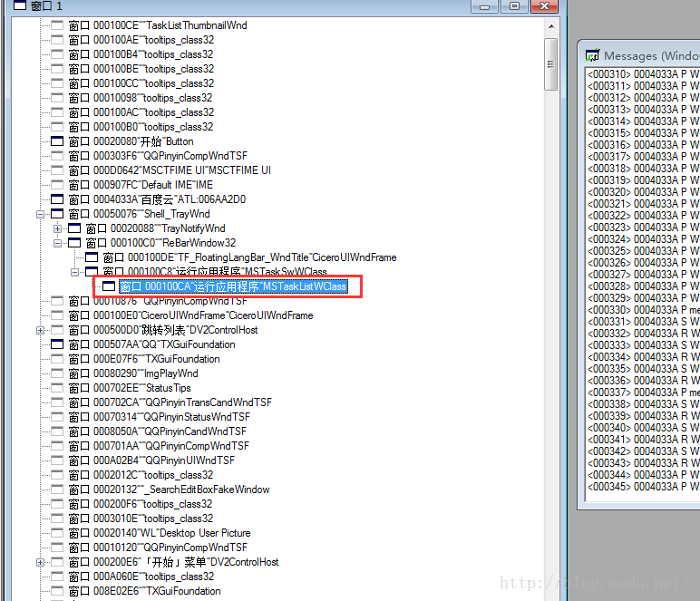Click icon of 000500D0 跳转列表 row
Image resolution: width=700 pixels, height=601 pixels.
click(x=57, y=330)
